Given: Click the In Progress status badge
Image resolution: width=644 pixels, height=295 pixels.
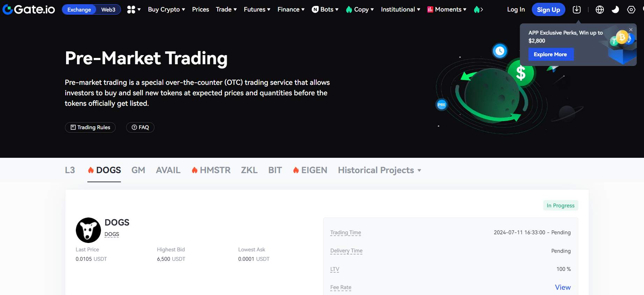Looking at the screenshot, I should coord(560,206).
